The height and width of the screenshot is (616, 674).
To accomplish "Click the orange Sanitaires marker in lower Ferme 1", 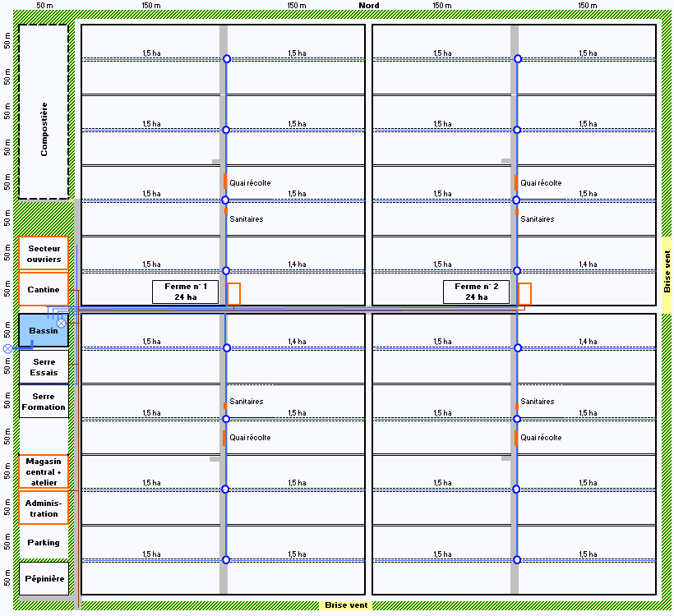I will [225, 406].
